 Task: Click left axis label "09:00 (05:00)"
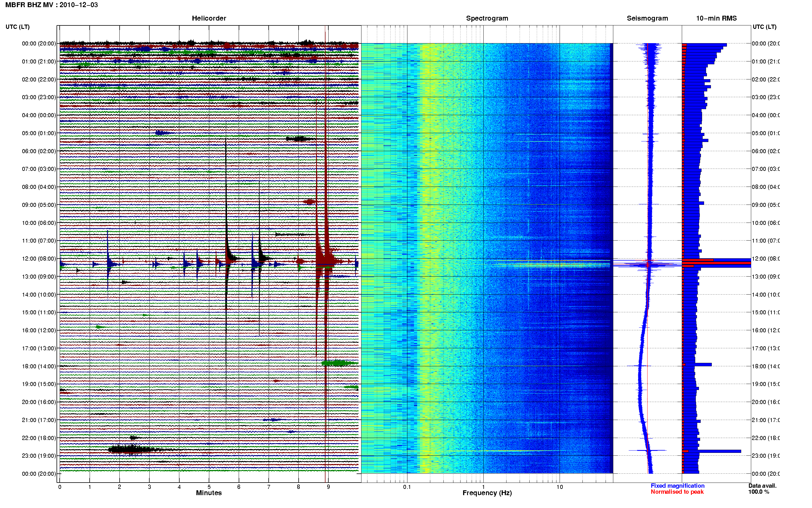39,205
